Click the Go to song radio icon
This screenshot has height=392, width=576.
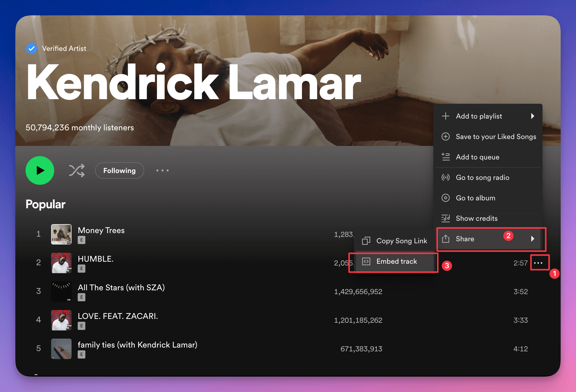pos(446,177)
